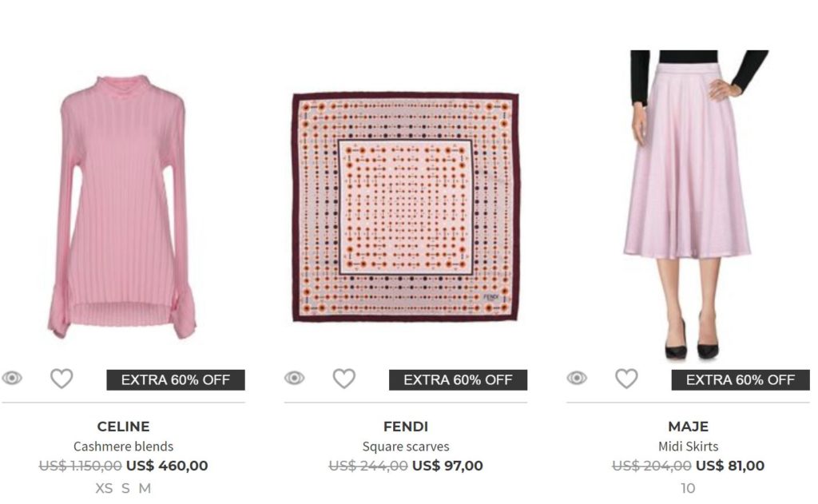Click the Cashmere blends category text
818x504 pixels.
123,446
